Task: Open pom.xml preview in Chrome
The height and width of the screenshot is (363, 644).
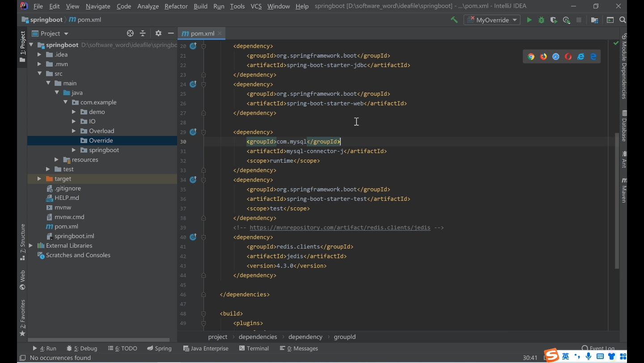Action: (x=531, y=56)
